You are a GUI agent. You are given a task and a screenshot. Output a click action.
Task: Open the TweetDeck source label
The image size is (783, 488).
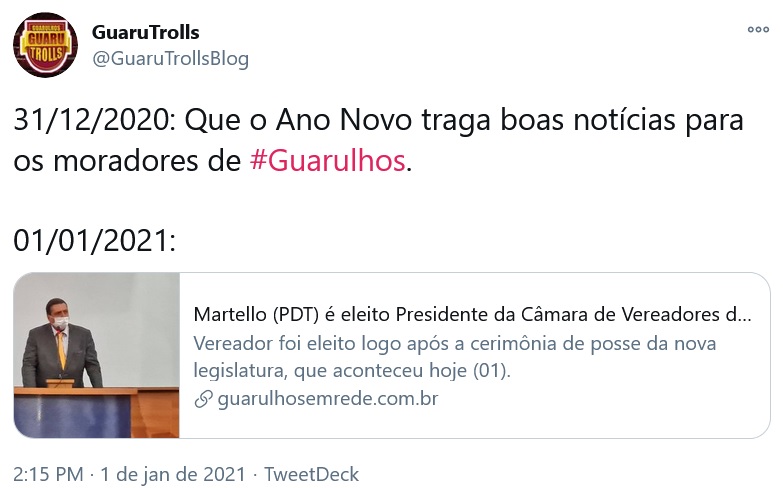(311, 475)
